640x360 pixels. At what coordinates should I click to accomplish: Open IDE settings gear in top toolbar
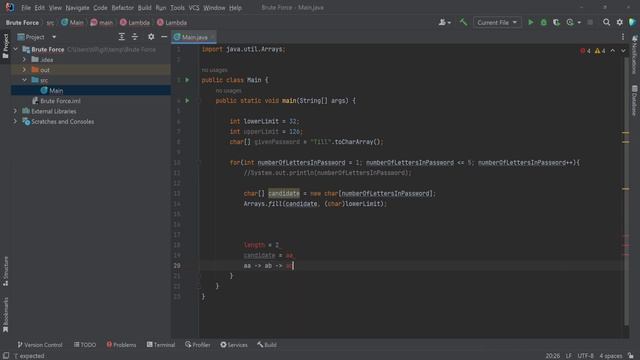point(620,22)
